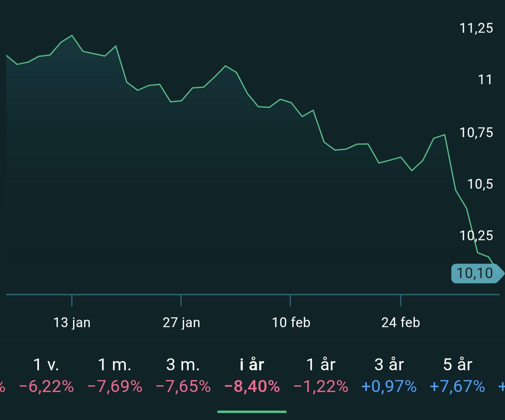Image resolution: width=505 pixels, height=420 pixels.
Task: Click the -8,40% year-to-date change value
Action: (252, 386)
